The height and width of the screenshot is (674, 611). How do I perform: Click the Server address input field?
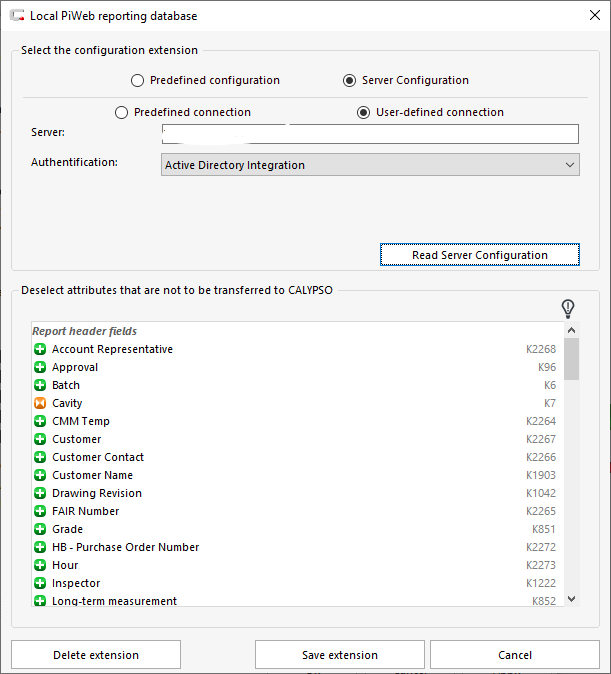tap(370, 134)
